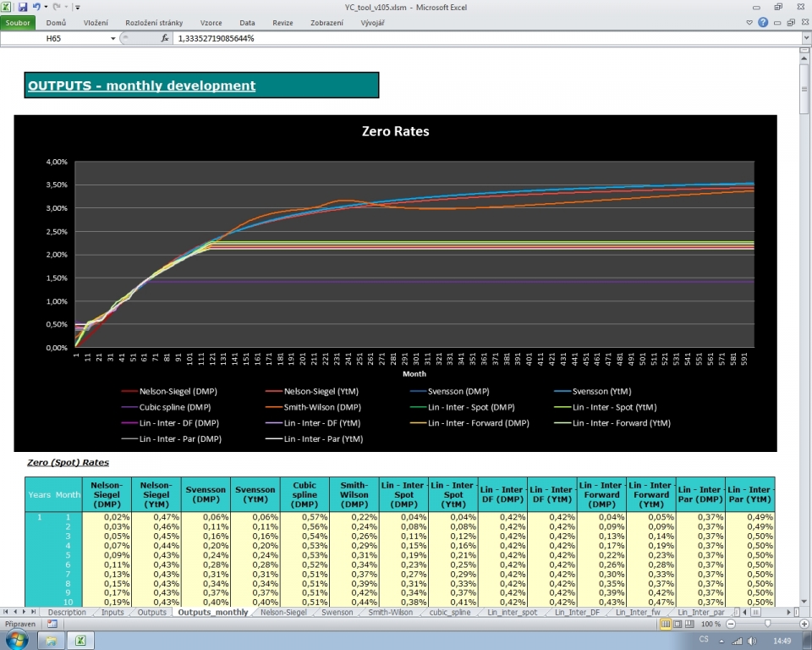Open Excel Help with the question mark icon

pos(763,23)
